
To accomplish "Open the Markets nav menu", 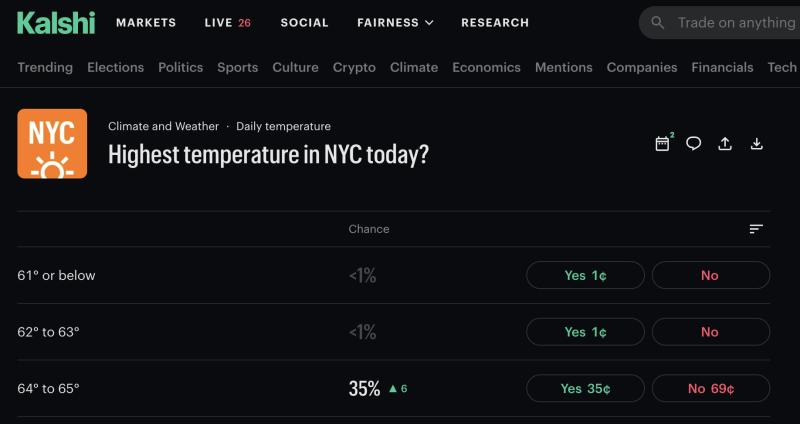I will 146,22.
